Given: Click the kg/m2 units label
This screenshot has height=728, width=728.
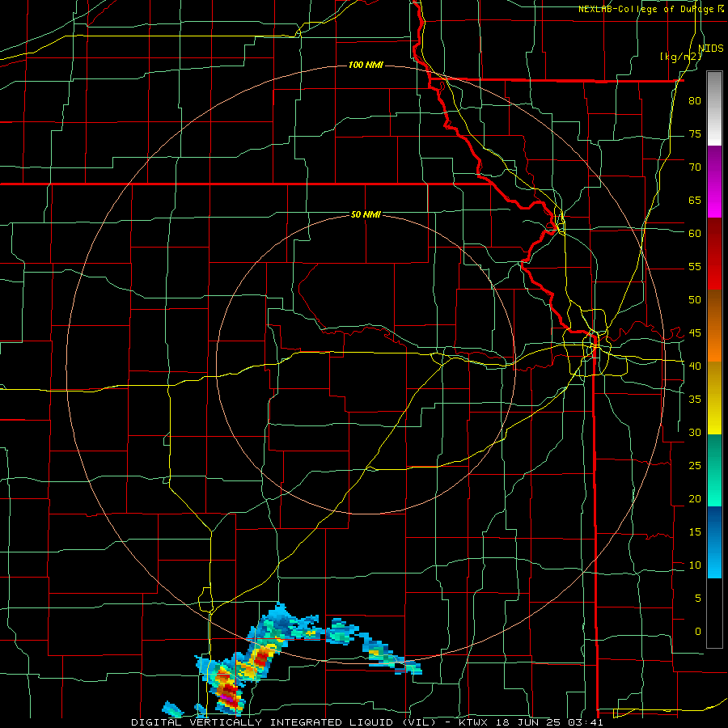Looking at the screenshot, I should coord(680,57).
